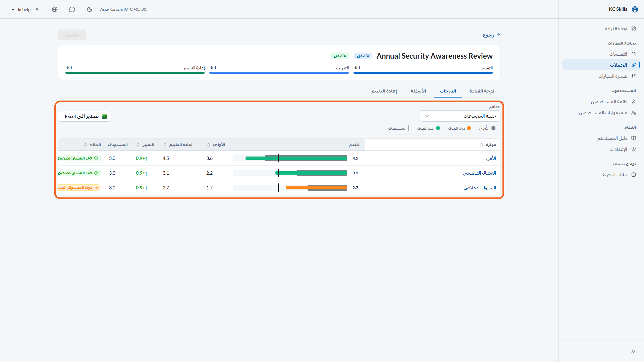Sort table by التغيير column
644x362 pixels.
click(146, 145)
